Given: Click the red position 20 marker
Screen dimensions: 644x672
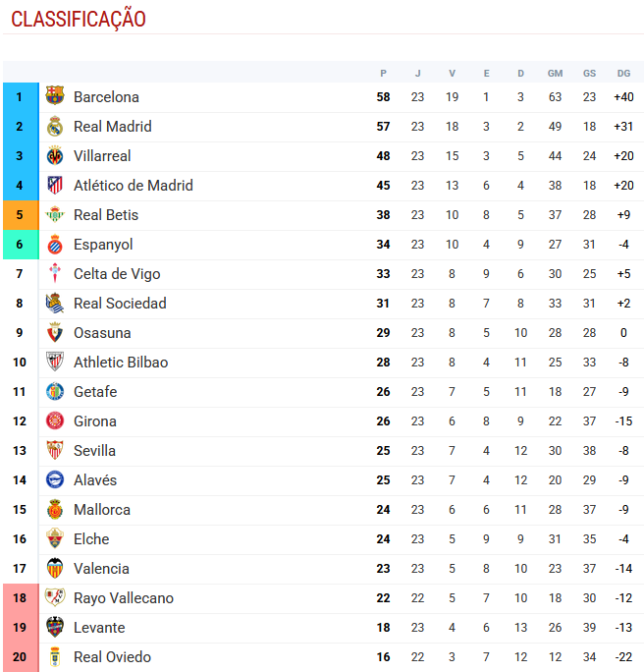Looking at the screenshot, I should [19, 656].
